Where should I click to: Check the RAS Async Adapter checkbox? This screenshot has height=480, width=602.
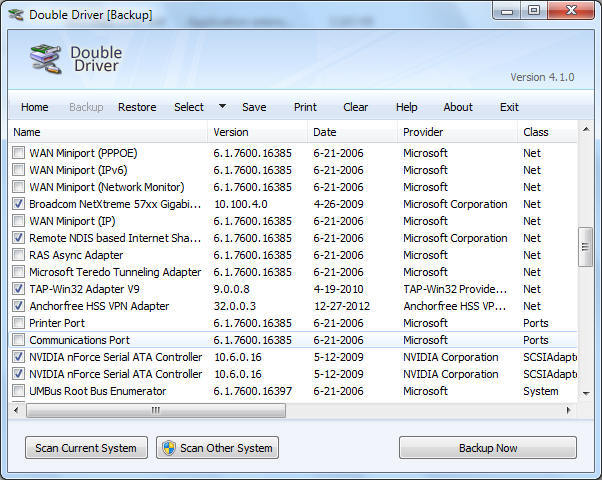tap(18, 255)
